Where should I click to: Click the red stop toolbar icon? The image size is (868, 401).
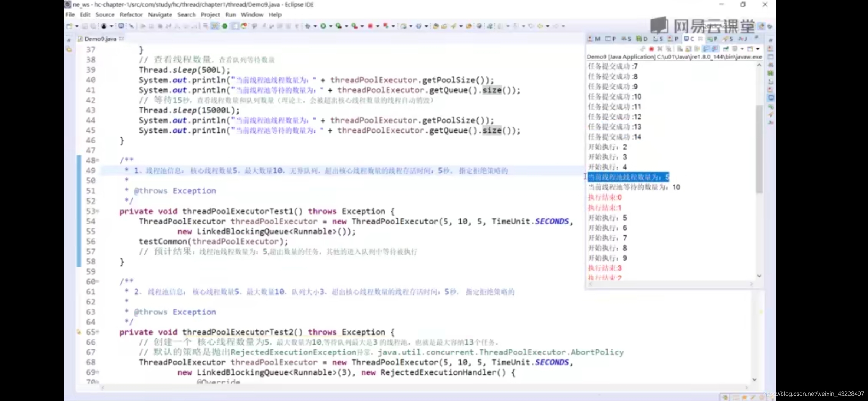(370, 26)
